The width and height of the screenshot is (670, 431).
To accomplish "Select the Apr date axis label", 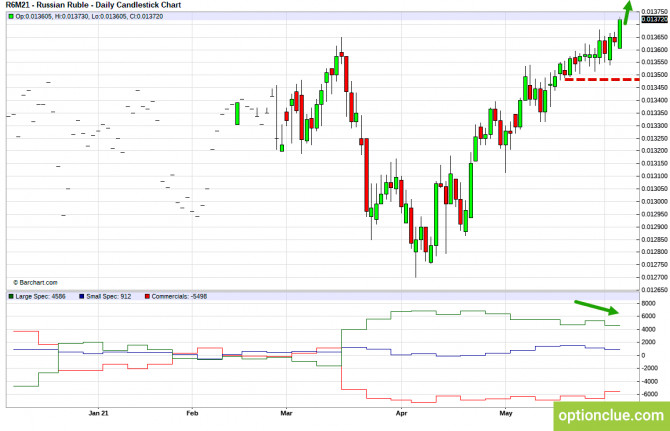I will [401, 413].
